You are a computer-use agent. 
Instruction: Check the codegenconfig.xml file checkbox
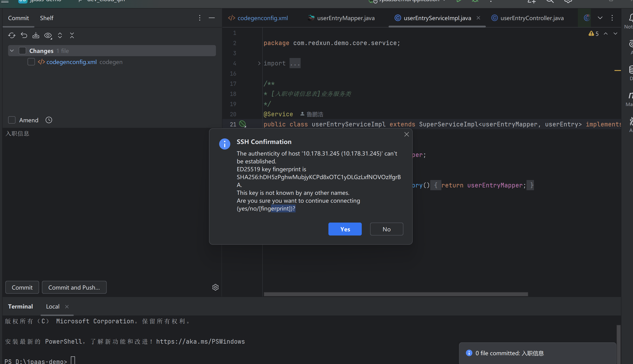(x=31, y=62)
